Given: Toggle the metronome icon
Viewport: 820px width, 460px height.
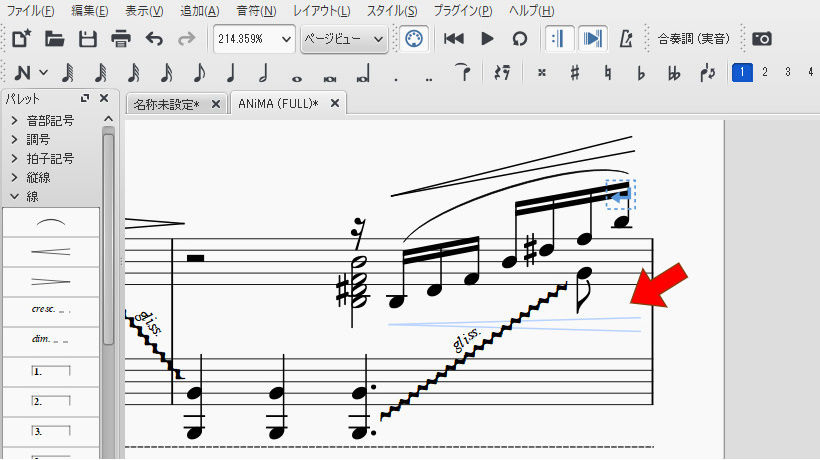Looking at the screenshot, I should tap(625, 39).
